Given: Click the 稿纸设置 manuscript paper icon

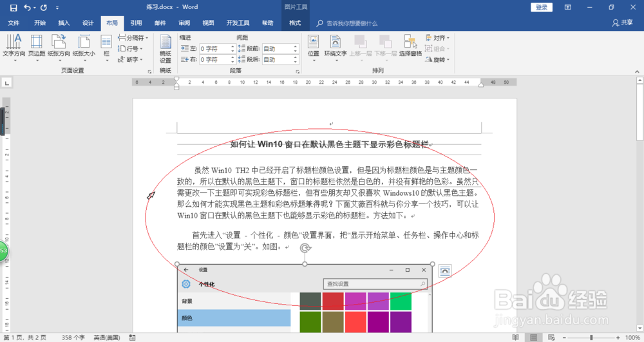Looking at the screenshot, I should [166, 49].
